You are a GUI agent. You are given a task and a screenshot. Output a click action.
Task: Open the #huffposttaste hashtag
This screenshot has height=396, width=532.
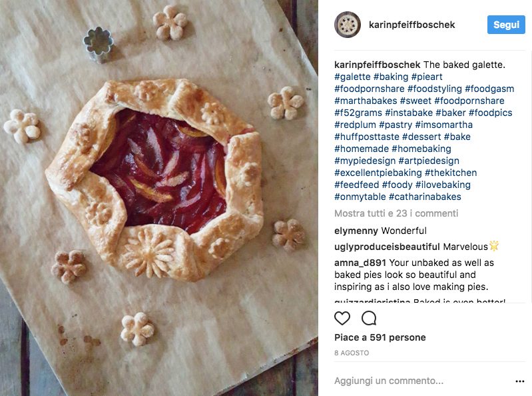[366, 137]
